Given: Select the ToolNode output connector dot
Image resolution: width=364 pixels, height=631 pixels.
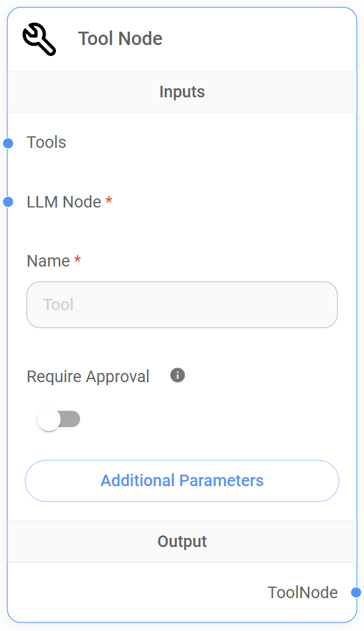Looking at the screenshot, I should (x=356, y=593).
